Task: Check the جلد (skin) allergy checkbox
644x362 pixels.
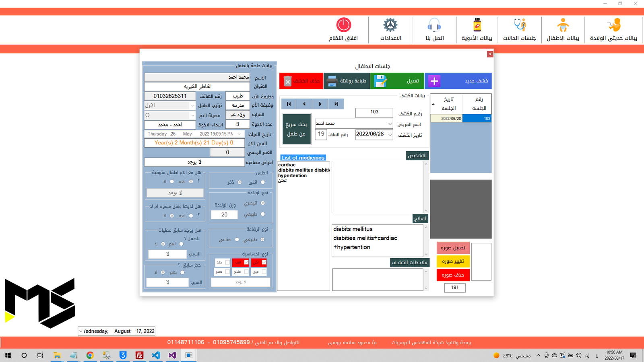Action: point(227,262)
